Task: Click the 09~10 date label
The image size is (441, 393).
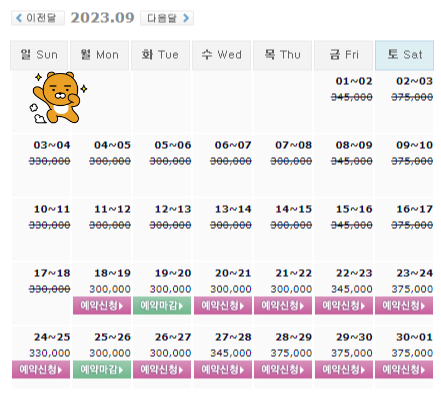Action: pyautogui.click(x=414, y=145)
